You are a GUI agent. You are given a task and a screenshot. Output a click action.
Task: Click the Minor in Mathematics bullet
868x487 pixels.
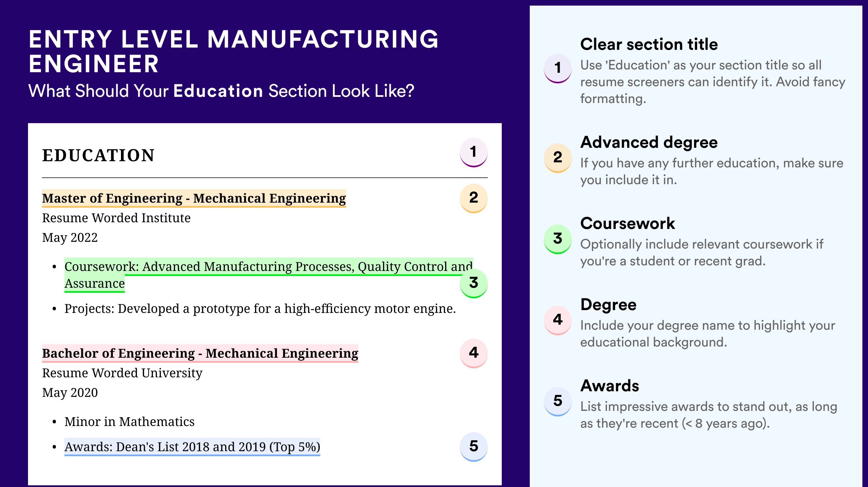(129, 422)
